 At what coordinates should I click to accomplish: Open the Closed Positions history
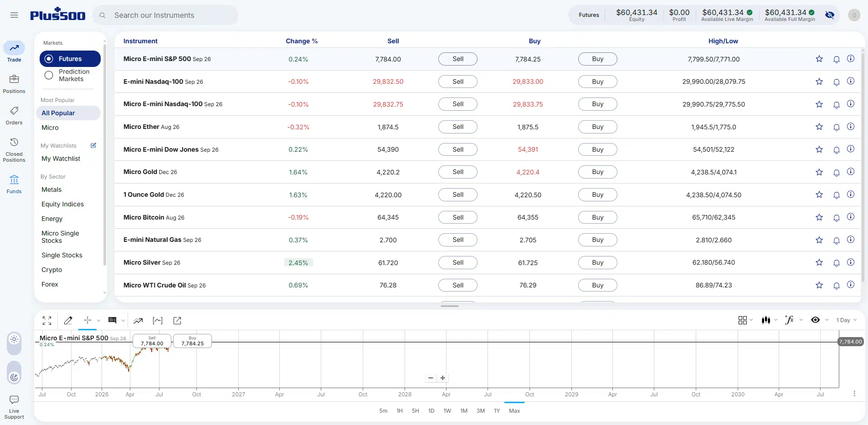coord(14,150)
